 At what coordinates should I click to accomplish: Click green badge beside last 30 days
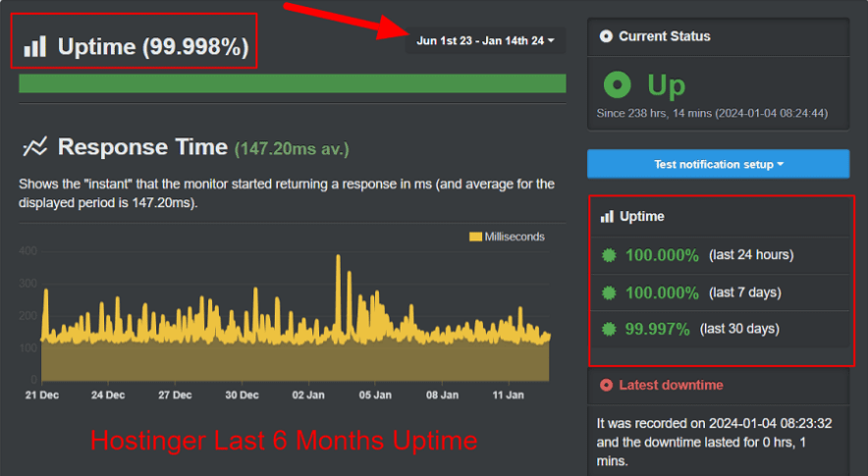tap(609, 329)
